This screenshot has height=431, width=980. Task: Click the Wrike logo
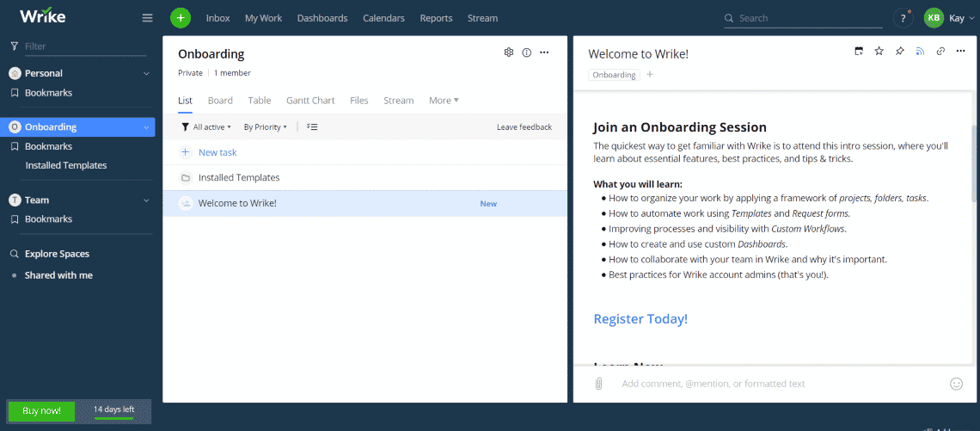click(42, 16)
